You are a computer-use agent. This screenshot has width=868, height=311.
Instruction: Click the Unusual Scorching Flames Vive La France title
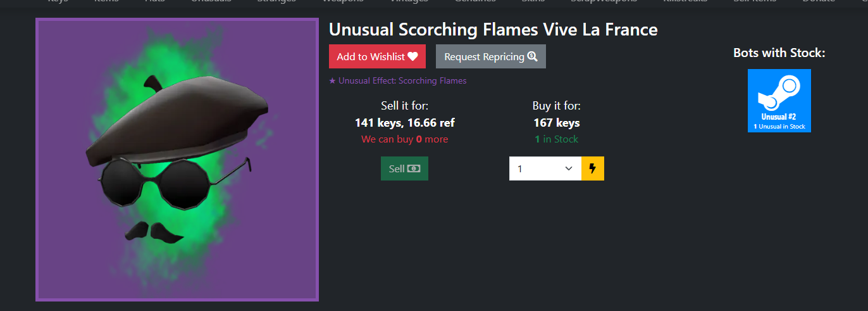(x=493, y=30)
